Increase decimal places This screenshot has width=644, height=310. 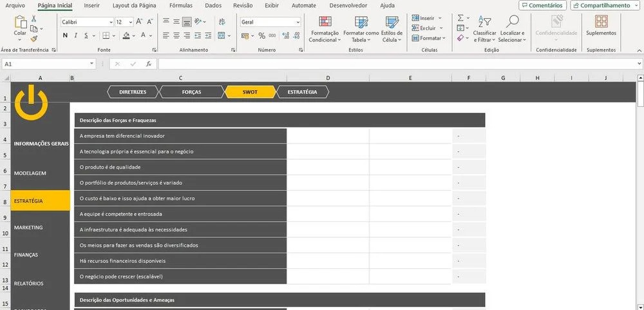[x=286, y=36]
